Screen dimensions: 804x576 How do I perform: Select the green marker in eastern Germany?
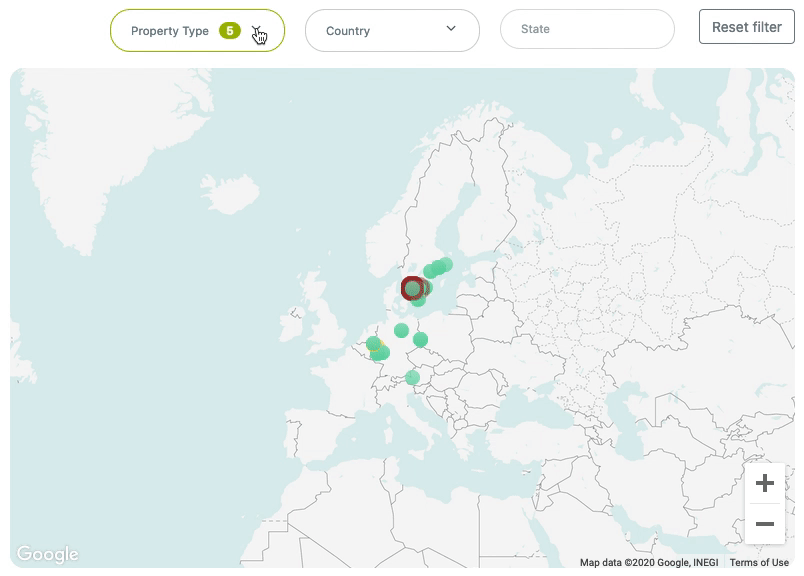(x=421, y=339)
